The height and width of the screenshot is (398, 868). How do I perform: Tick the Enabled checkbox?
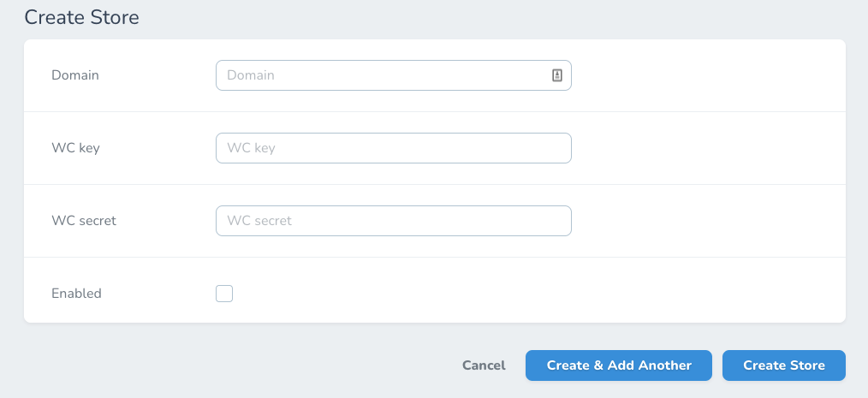(224, 294)
